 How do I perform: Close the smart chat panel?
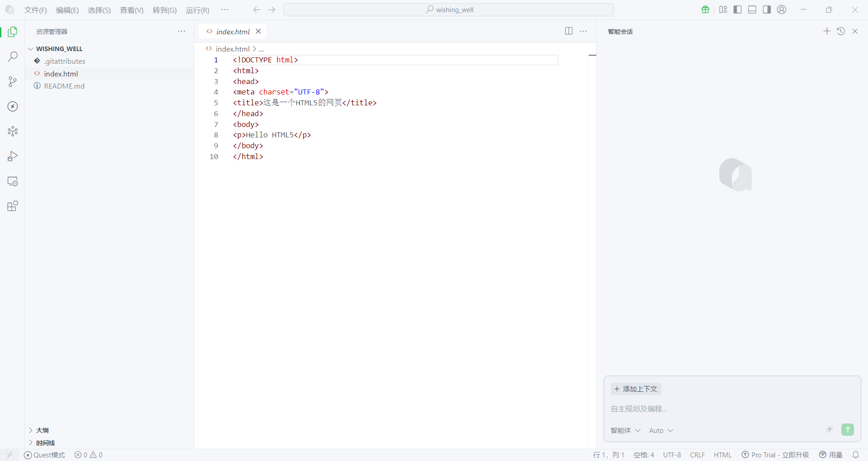[x=855, y=31]
